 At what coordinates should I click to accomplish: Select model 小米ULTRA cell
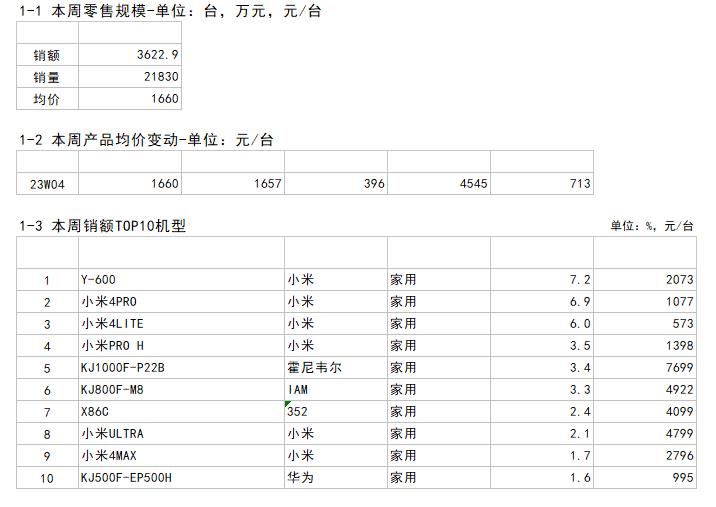pos(181,433)
